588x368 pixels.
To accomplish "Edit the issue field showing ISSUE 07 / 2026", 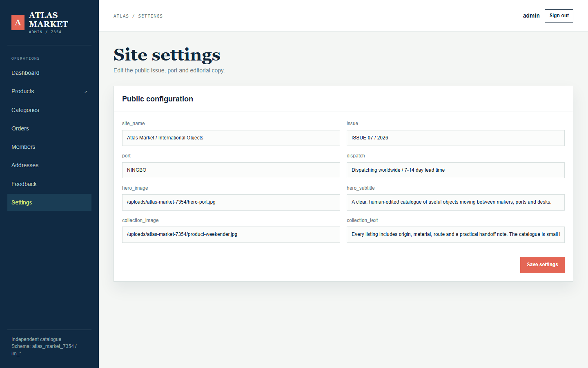I will 456,138.
